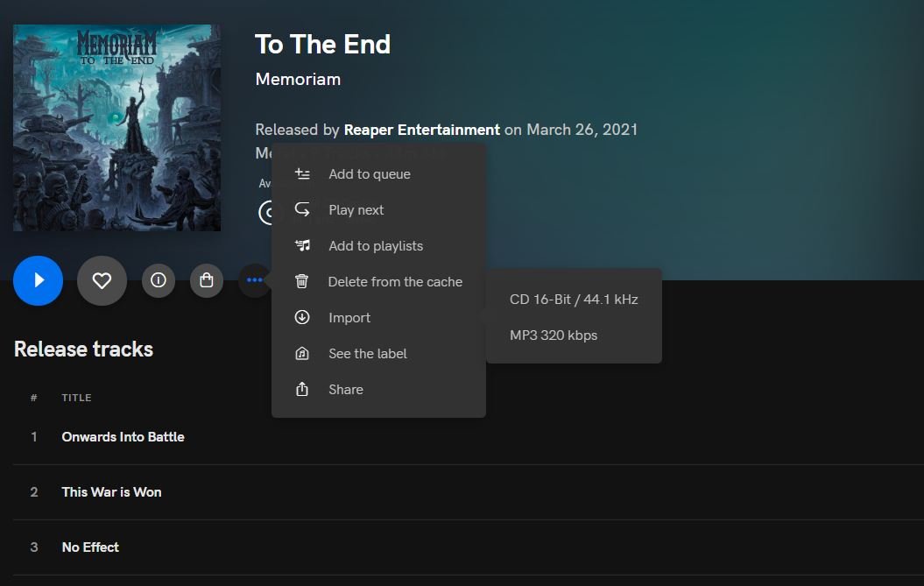Import as CD 16-Bit / 44.1 kHz
The width and height of the screenshot is (924, 586).
coord(574,300)
